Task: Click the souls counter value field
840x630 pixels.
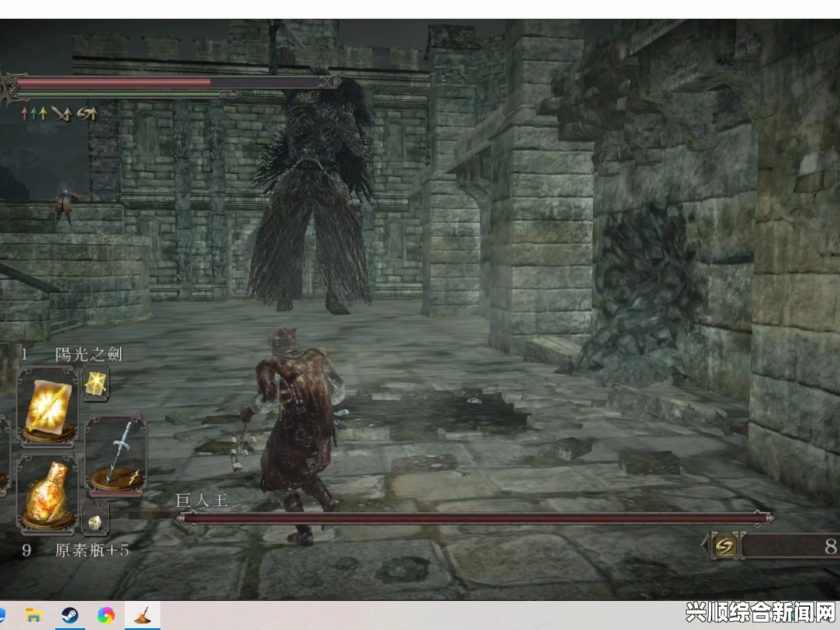Action: 791,546
